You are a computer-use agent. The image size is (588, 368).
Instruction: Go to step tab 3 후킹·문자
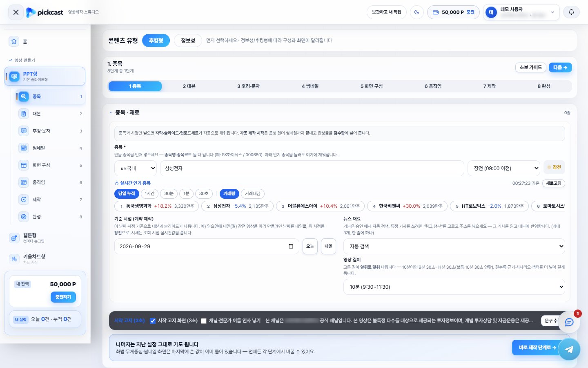[x=249, y=86]
